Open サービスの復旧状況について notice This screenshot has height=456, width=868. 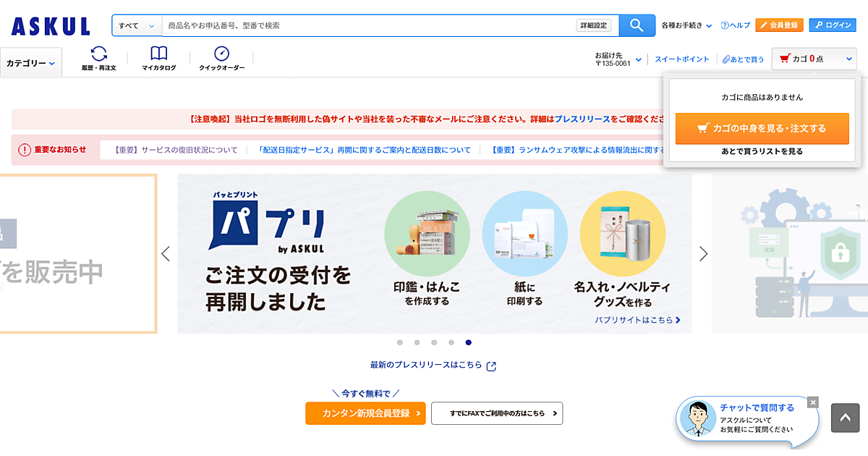tap(176, 150)
